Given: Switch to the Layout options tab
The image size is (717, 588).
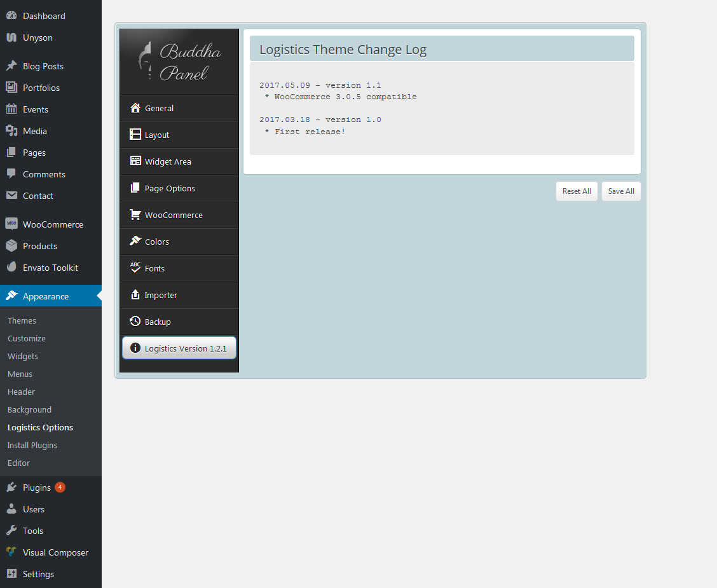Looking at the screenshot, I should pos(179,135).
